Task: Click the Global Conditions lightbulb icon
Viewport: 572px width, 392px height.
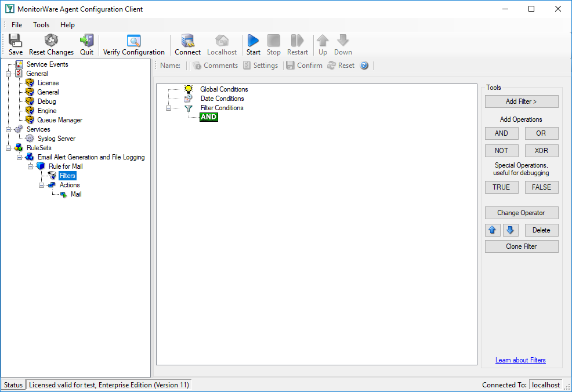Action: point(188,89)
